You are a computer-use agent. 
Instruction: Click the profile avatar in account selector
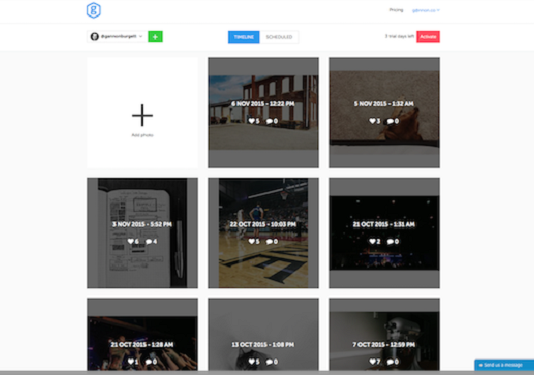click(95, 36)
